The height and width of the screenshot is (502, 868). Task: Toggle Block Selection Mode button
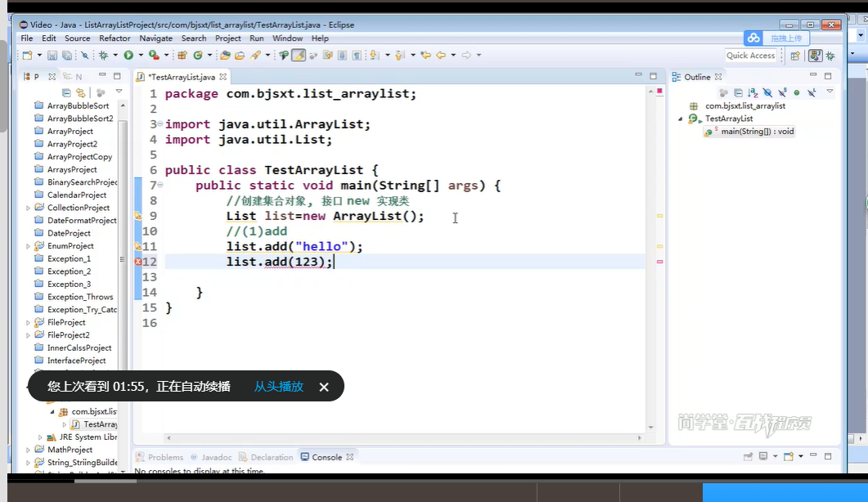tap(342, 55)
